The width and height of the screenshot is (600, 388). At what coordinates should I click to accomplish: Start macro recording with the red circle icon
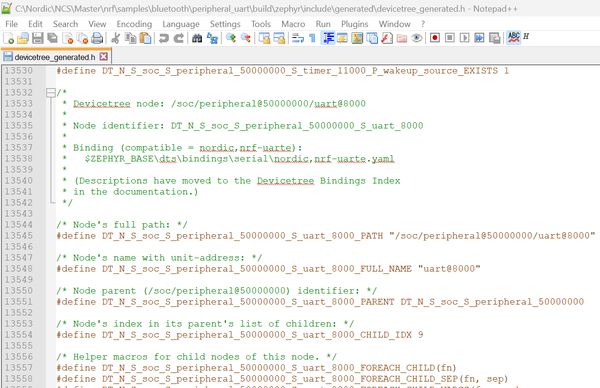point(435,37)
